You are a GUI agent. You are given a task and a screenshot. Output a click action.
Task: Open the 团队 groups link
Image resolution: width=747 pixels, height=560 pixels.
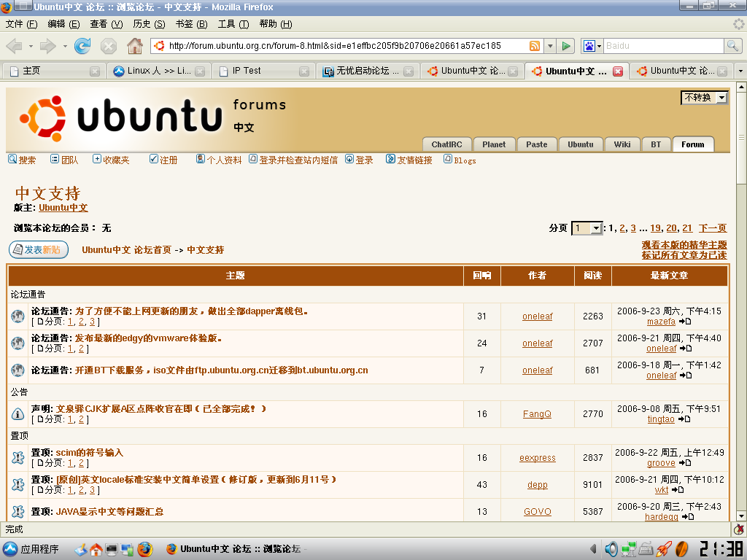click(64, 160)
